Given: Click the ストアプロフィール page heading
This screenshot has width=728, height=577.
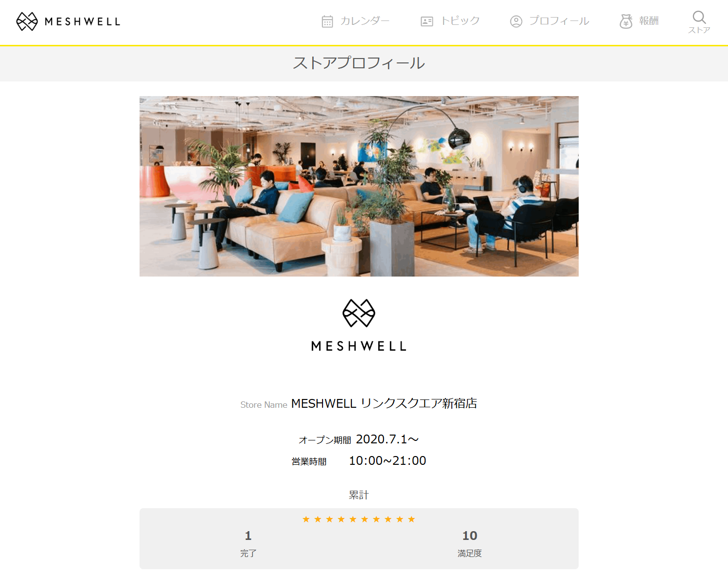Looking at the screenshot, I should pyautogui.click(x=359, y=63).
